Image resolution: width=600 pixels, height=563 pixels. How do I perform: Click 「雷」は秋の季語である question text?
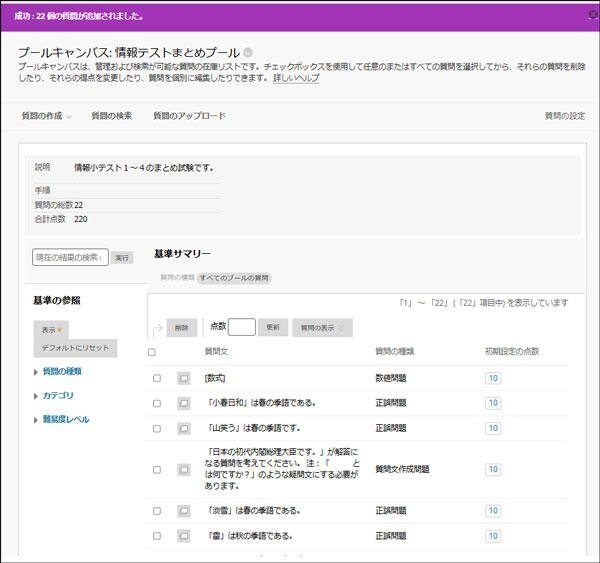pos(250,536)
